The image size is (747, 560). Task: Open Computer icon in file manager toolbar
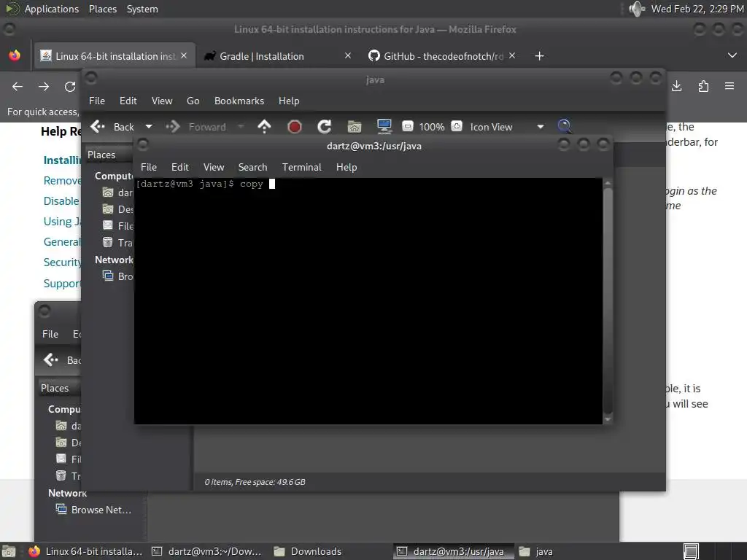tap(384, 127)
